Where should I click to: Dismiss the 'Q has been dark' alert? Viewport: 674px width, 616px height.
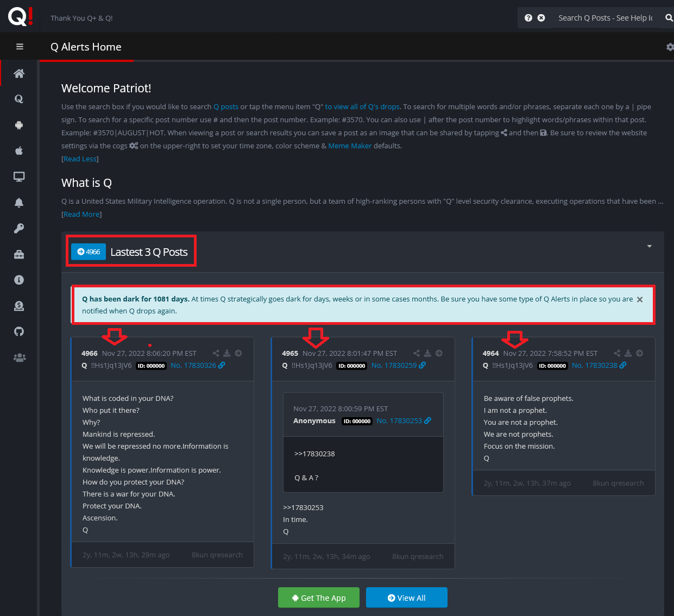click(640, 299)
